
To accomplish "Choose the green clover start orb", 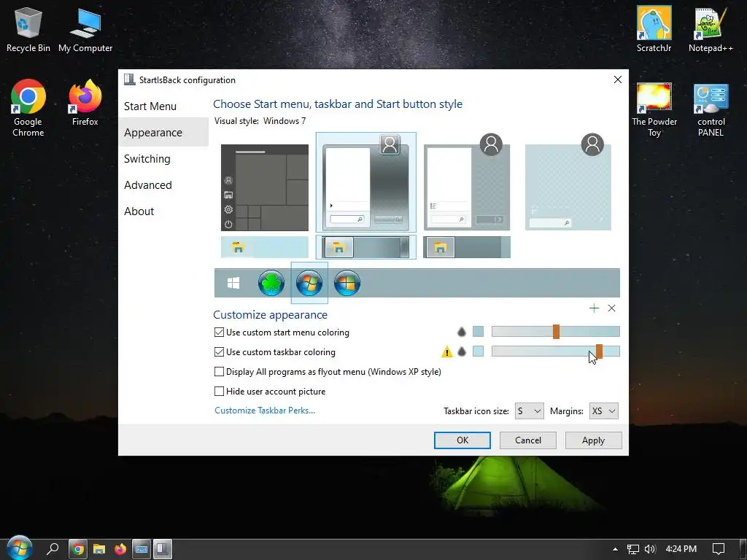I will point(271,283).
